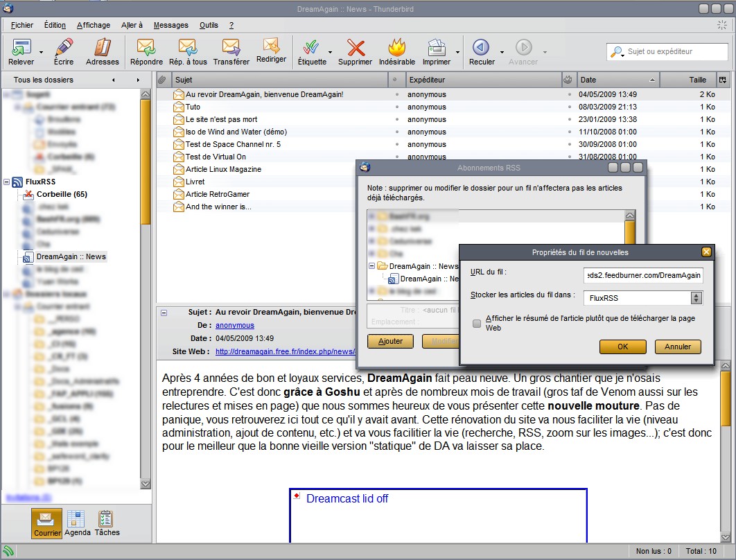Open the Fichier menu
The height and width of the screenshot is (560, 736).
[22, 26]
